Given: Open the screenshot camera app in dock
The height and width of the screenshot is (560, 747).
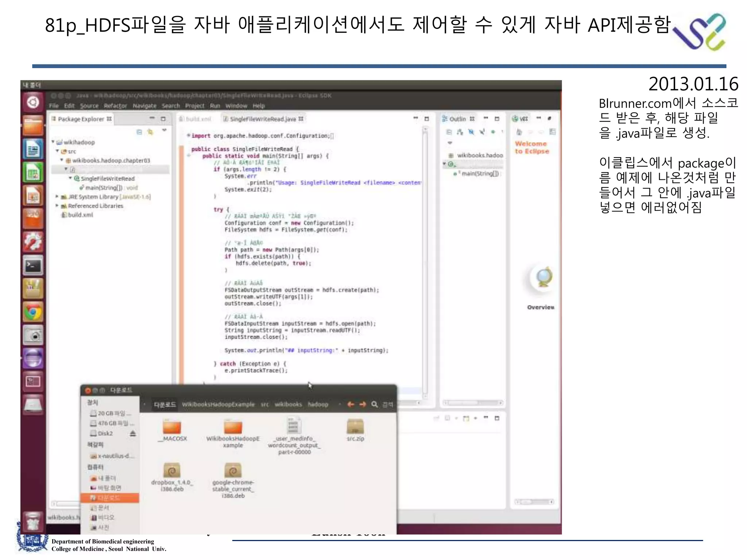Looking at the screenshot, I should pyautogui.click(x=33, y=335).
